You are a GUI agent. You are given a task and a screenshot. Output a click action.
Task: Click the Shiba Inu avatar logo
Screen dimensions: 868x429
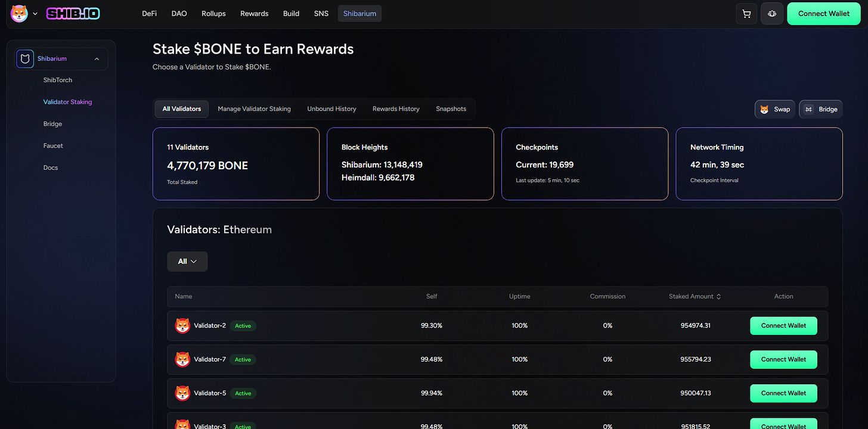point(20,13)
